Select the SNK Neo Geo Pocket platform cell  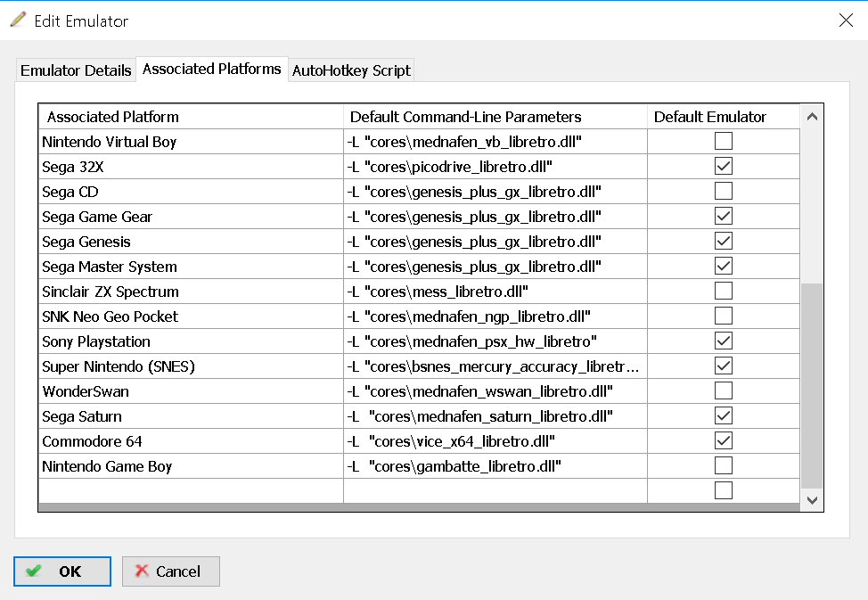(x=191, y=316)
